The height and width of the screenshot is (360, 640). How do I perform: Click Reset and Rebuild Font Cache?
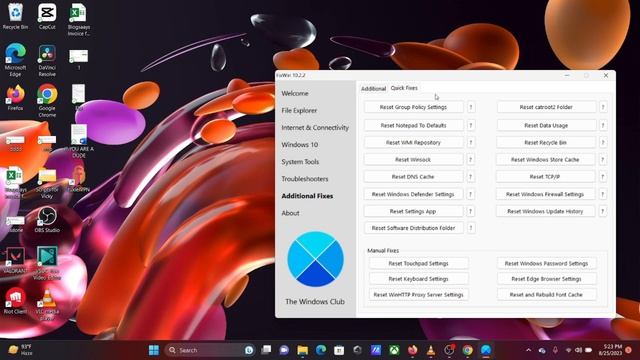(x=547, y=295)
